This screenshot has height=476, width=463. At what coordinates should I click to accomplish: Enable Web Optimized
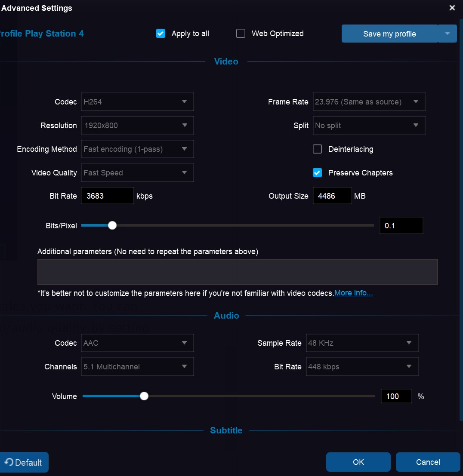coord(241,33)
